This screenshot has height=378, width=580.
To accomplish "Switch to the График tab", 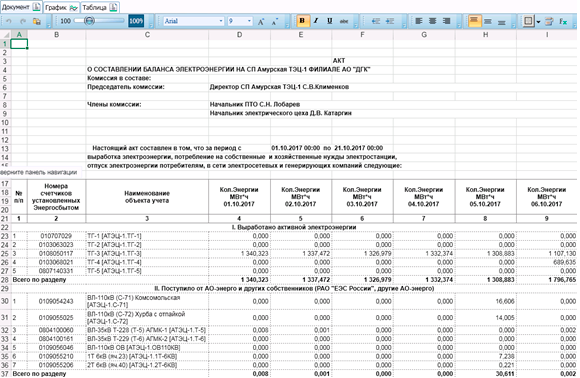I will tap(61, 7).
